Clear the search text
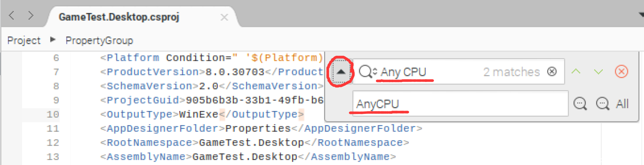This screenshot has width=644, height=165. (x=552, y=72)
